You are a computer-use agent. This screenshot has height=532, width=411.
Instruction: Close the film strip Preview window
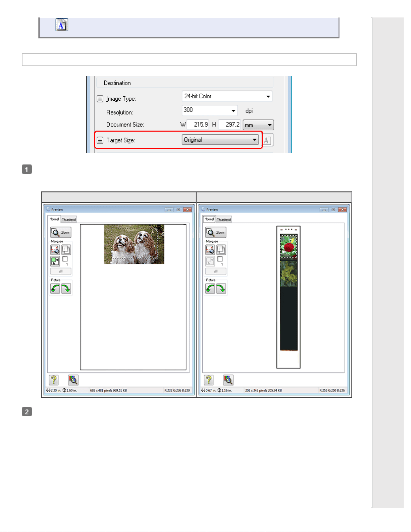[342, 209]
